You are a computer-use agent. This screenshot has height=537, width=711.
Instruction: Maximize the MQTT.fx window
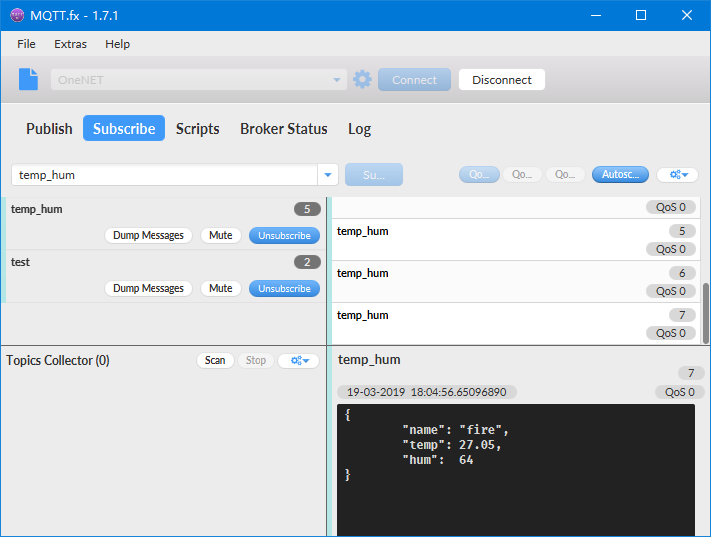[641, 15]
